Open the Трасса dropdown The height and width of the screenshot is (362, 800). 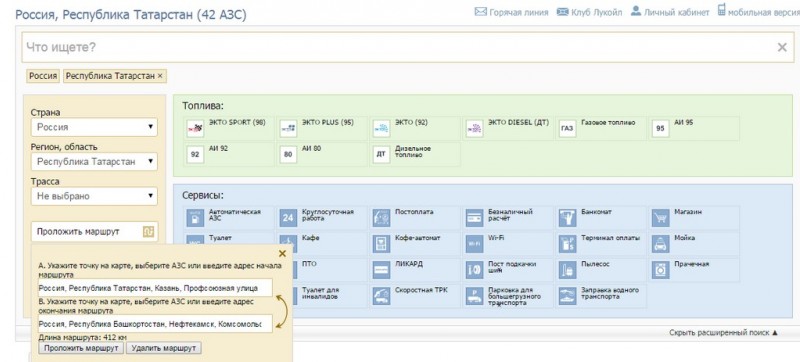coord(94,196)
